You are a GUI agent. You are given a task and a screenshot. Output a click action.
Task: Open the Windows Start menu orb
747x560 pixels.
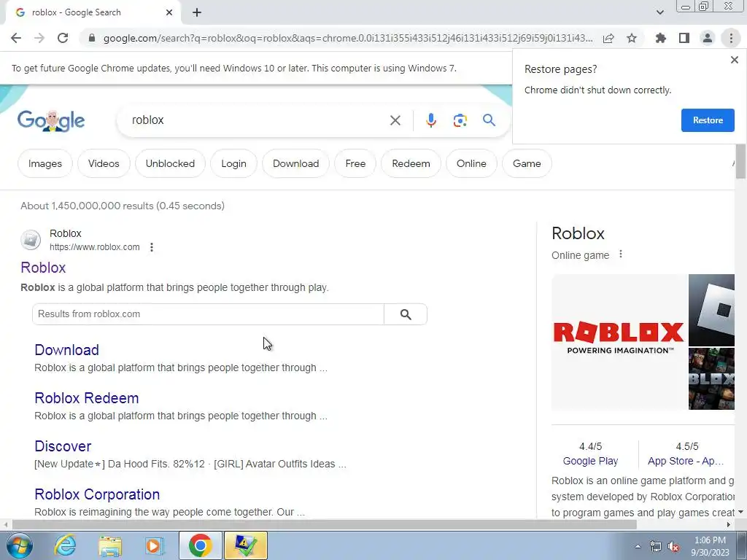(x=19, y=545)
